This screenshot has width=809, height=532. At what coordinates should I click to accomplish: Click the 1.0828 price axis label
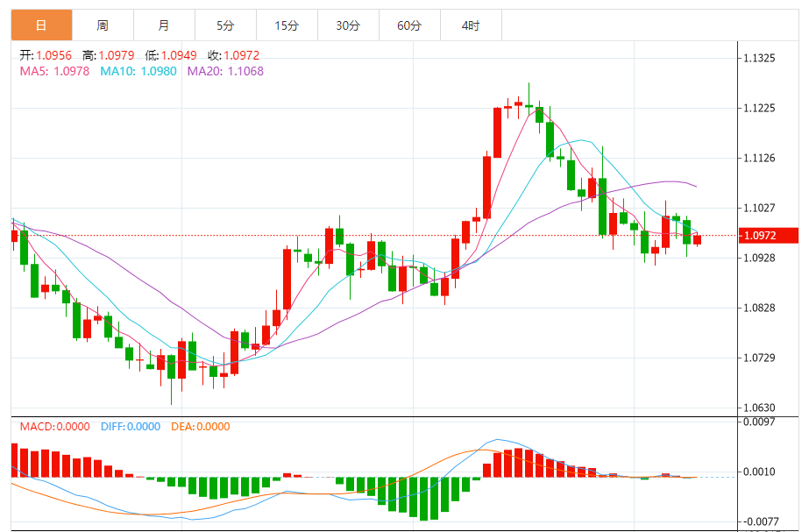(759, 308)
